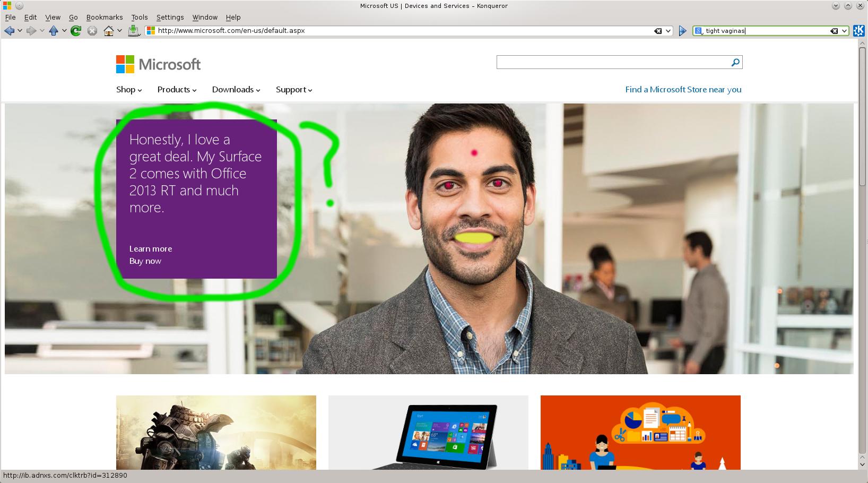The image size is (868, 483).
Task: Click the Go arrow beside the address bar
Action: point(682,31)
